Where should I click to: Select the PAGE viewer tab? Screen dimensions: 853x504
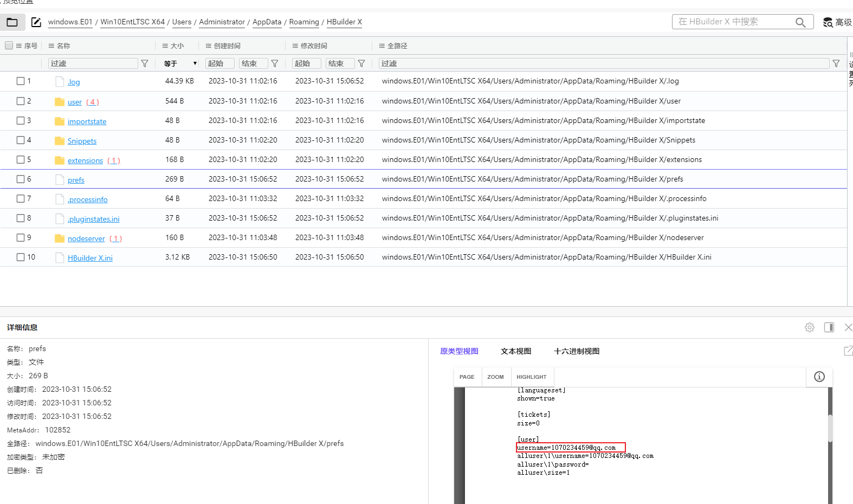pos(467,377)
